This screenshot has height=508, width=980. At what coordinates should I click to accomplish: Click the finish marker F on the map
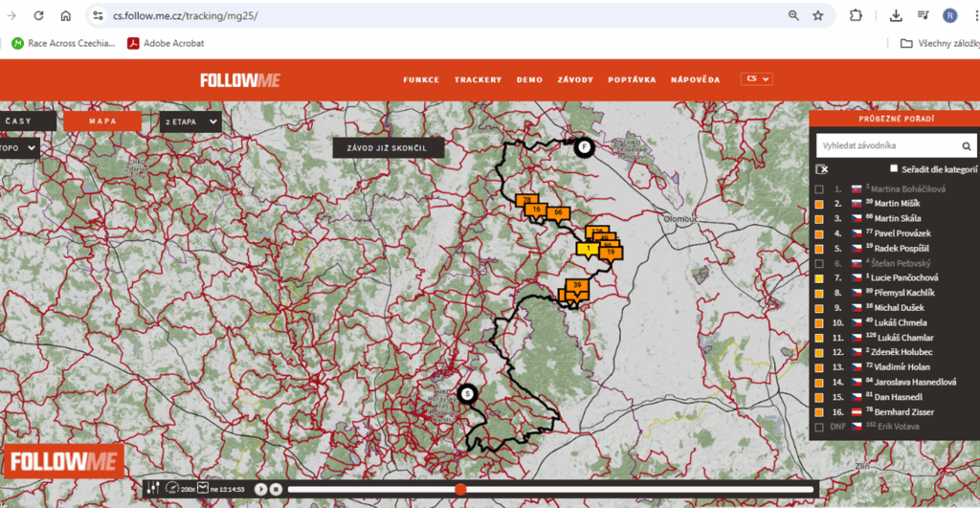[583, 146]
